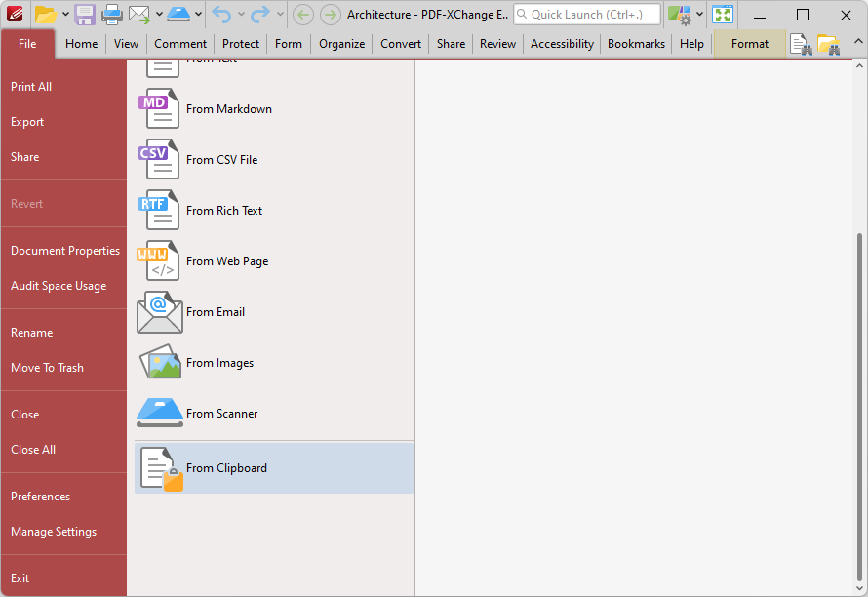The height and width of the screenshot is (597, 868).
Task: Click the From Rich Text RTF icon
Action: pos(159,210)
